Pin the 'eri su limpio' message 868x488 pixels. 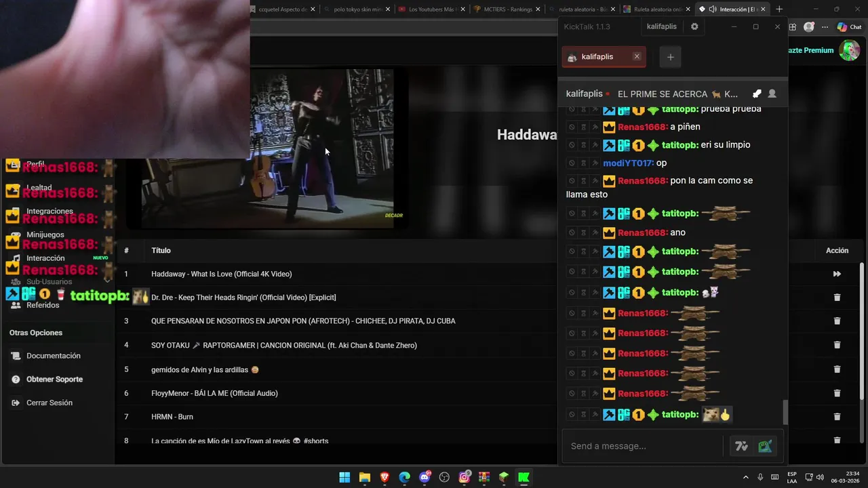(x=595, y=145)
